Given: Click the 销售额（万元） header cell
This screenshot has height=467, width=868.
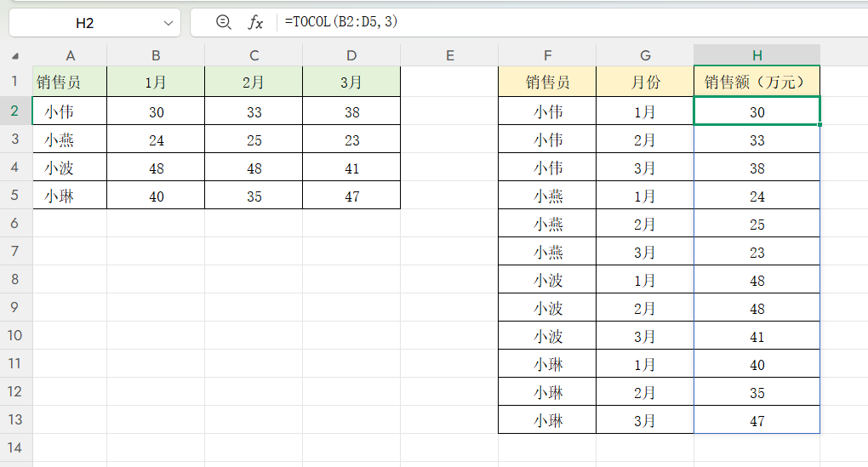Looking at the screenshot, I should click(757, 83).
